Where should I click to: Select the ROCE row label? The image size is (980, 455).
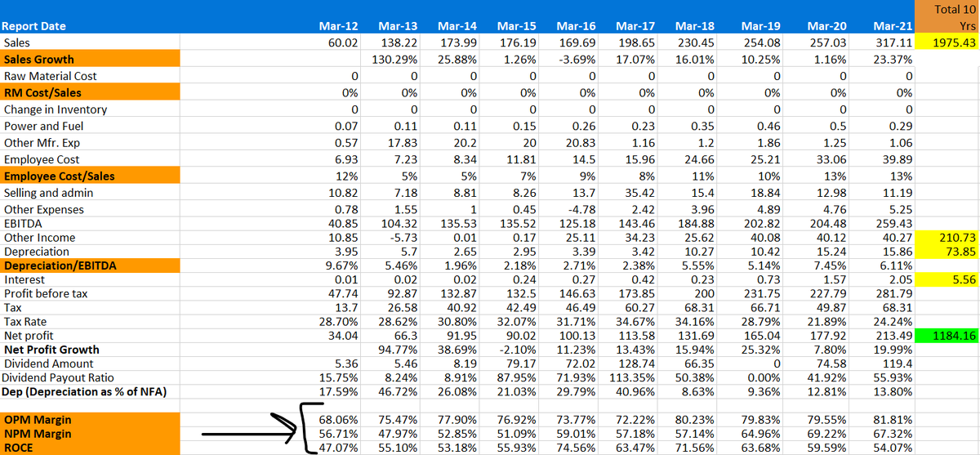19,447
